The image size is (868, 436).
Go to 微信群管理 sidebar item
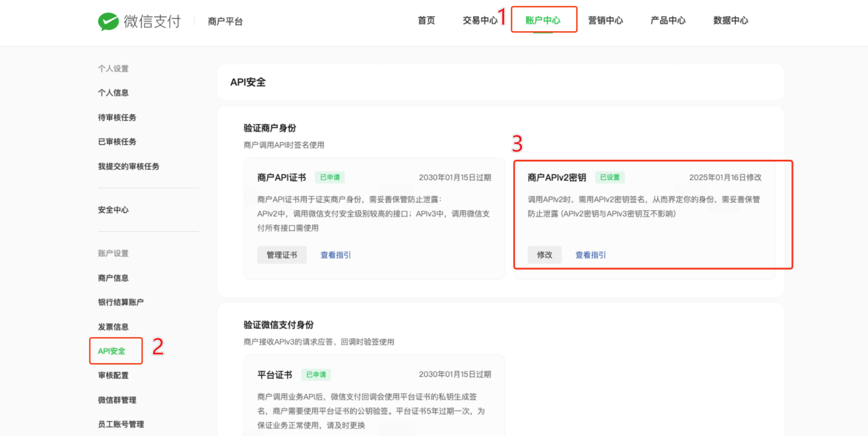[117, 400]
